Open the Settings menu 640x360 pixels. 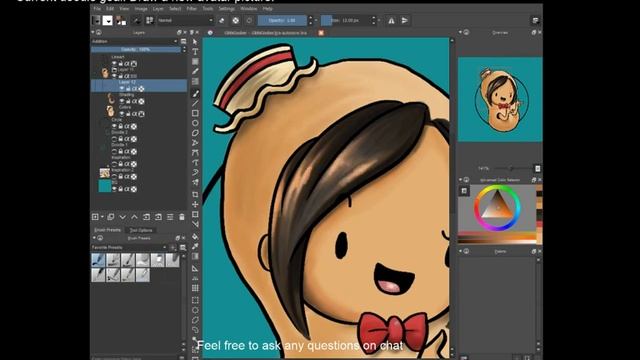click(x=227, y=9)
